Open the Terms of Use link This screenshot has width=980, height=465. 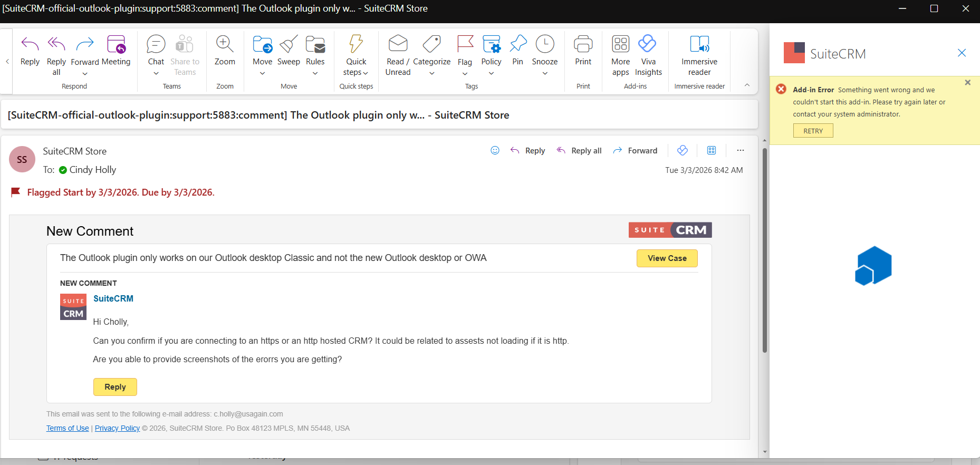click(68, 428)
